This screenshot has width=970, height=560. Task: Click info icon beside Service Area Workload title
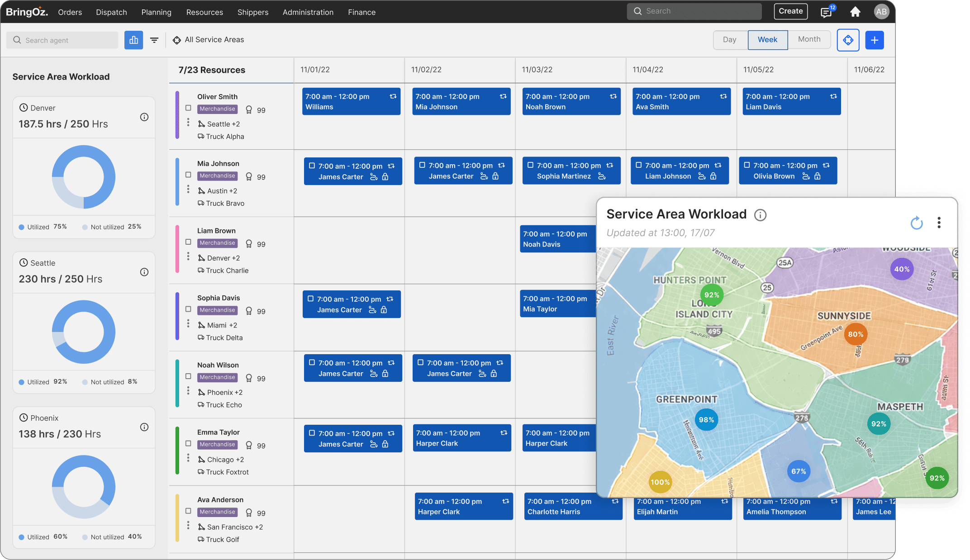[761, 215]
